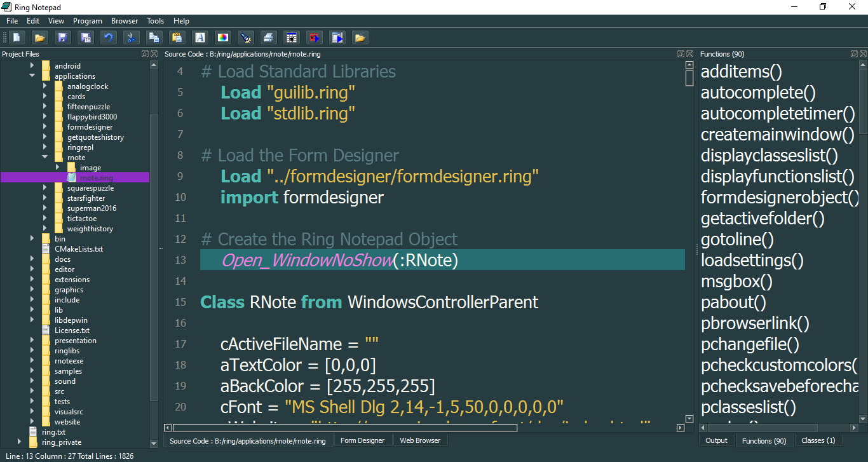The width and height of the screenshot is (868, 462).
Task: Open the Web Browser tab
Action: click(x=420, y=440)
